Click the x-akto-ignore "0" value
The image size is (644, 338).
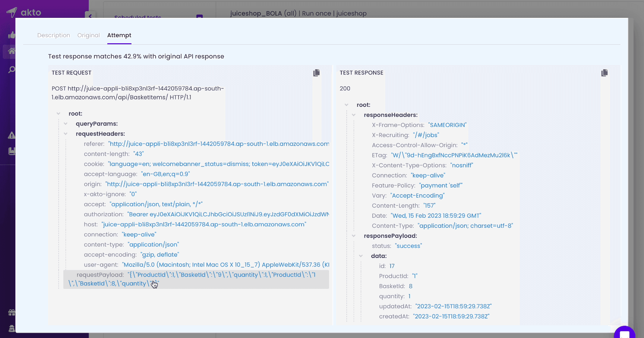(x=133, y=194)
